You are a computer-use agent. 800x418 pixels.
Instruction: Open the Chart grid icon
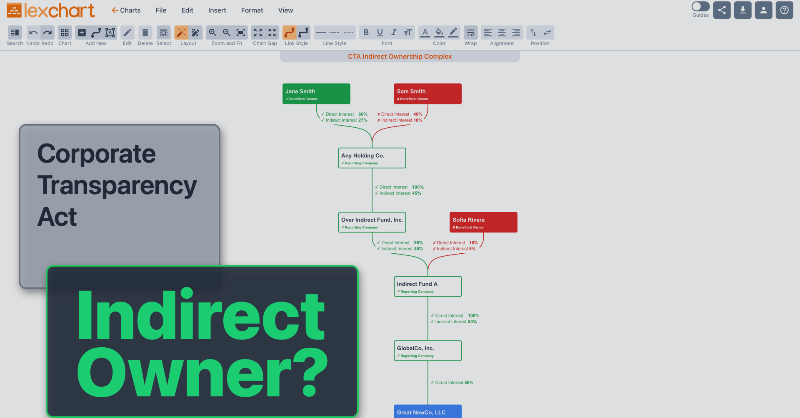click(64, 33)
